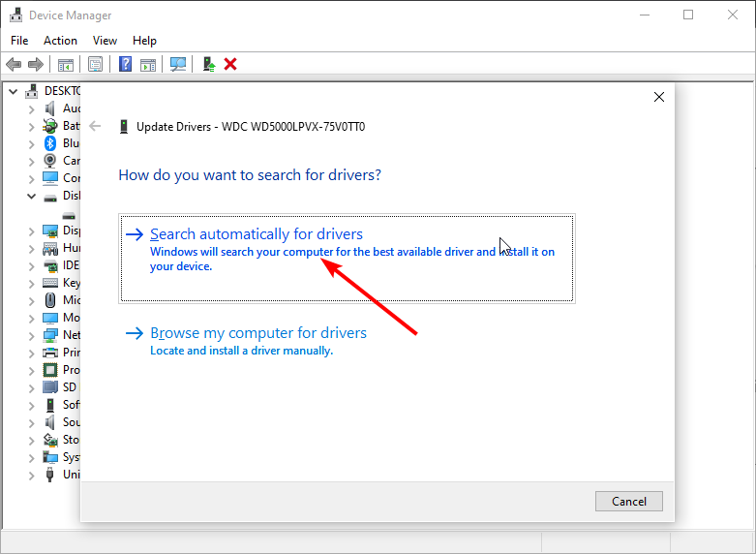This screenshot has width=756, height=554.
Task: Select the Bluetooth icon in the device tree
Action: (x=50, y=143)
